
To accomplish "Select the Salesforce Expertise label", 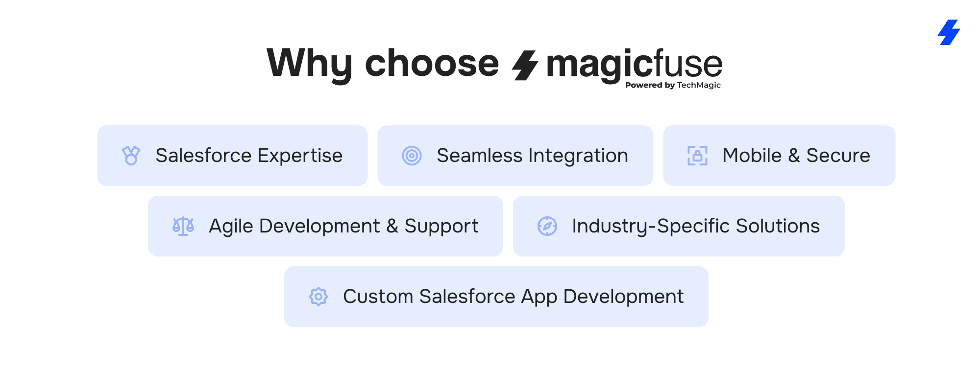I will coord(249,156).
